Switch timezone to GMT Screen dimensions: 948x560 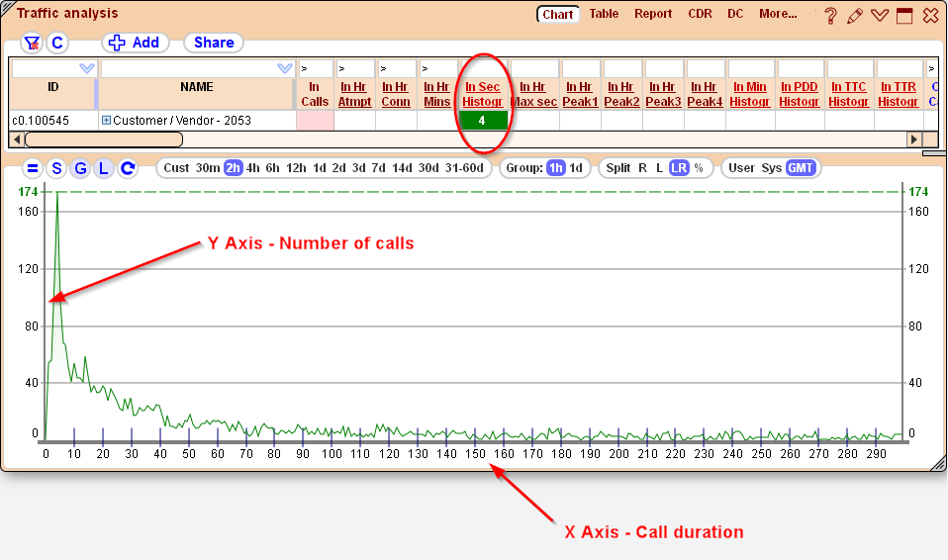tap(801, 168)
